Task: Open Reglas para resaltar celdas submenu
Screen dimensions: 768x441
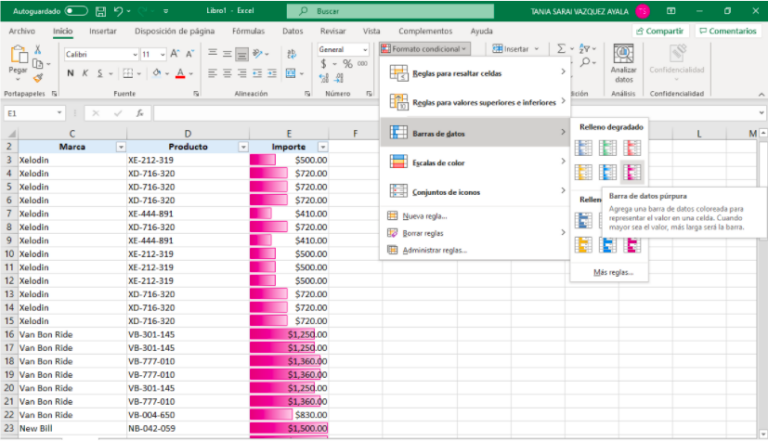Action: coord(475,73)
